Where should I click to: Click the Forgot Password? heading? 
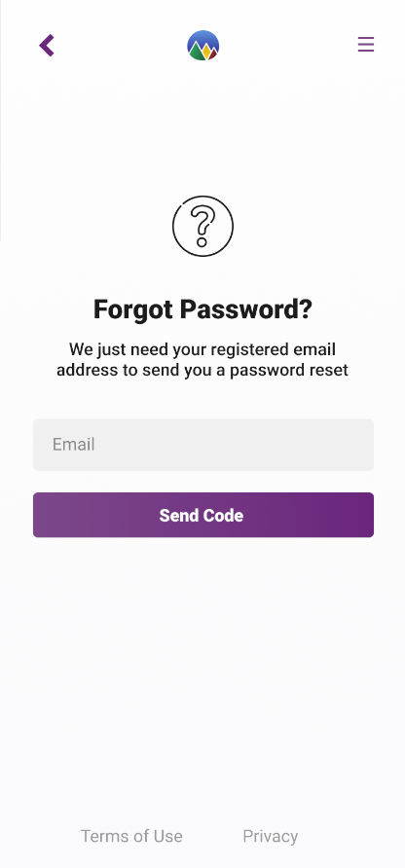pyautogui.click(x=202, y=308)
